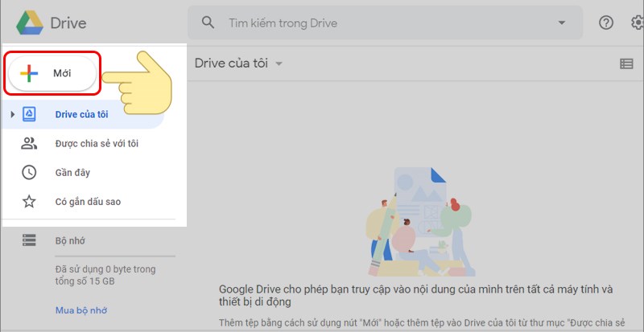Click the Mua bộ nhớ link
The height and width of the screenshot is (332, 644).
point(81,310)
